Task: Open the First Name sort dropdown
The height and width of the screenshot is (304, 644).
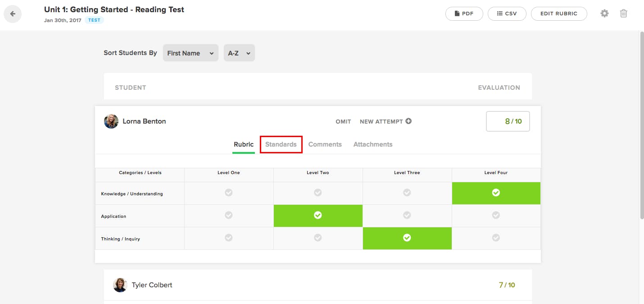Action: [190, 53]
